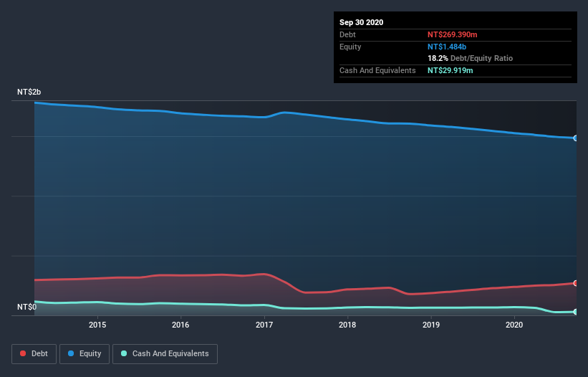
Task: Click the 2018 axis label
Action: 347,325
